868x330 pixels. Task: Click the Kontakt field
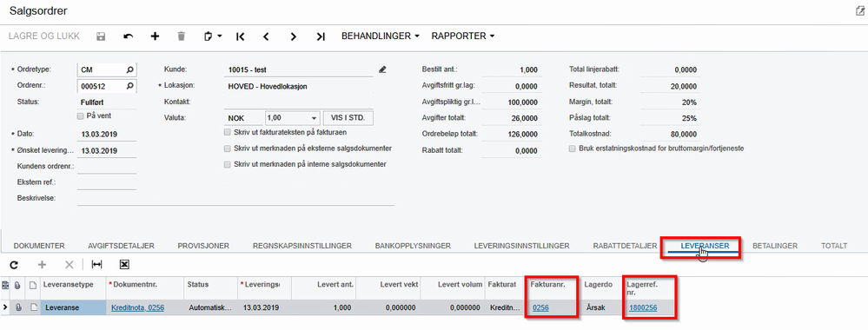[x=298, y=102]
